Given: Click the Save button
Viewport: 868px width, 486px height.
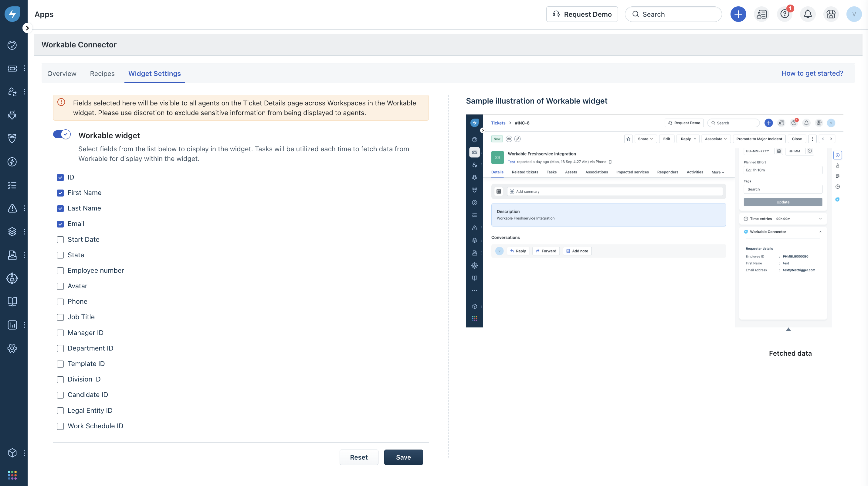Looking at the screenshot, I should pos(403,457).
